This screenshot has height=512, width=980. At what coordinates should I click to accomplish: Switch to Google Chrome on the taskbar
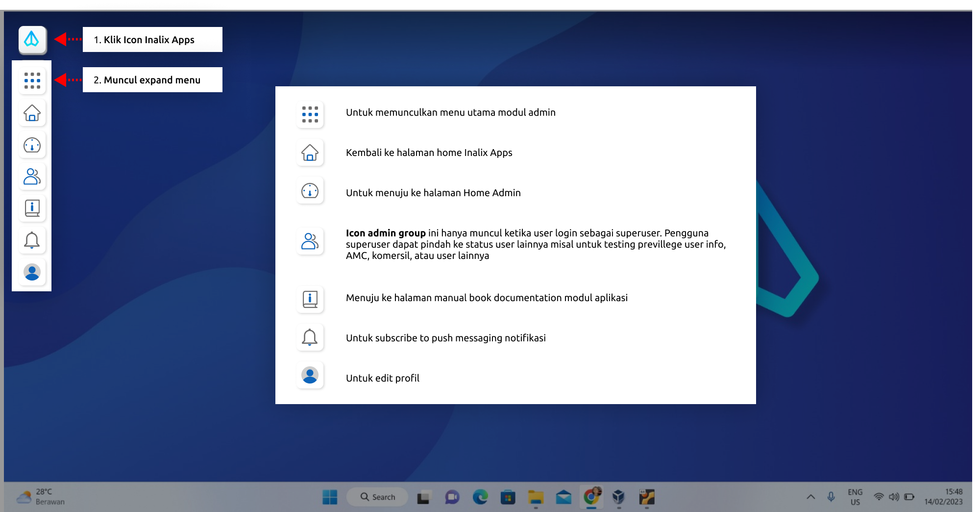pos(591,497)
